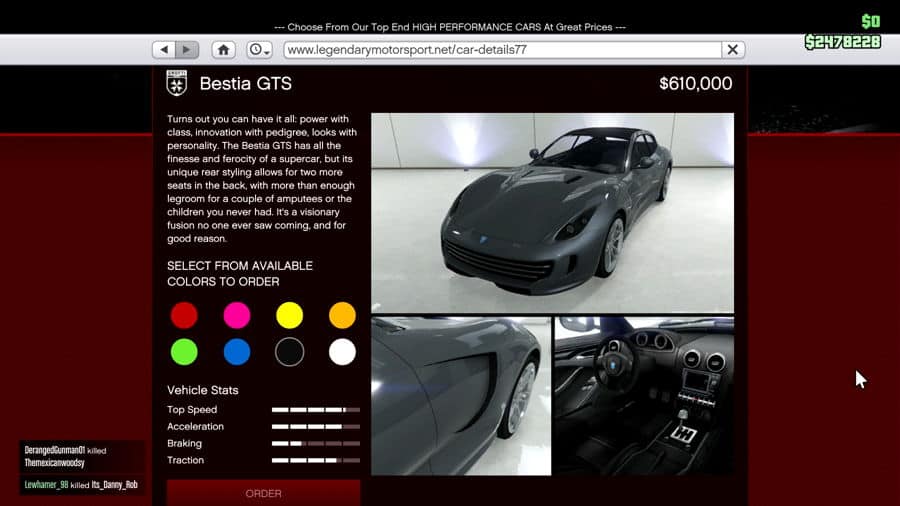Click the Bestia GTS title text
900x506 pixels.
tap(246, 84)
